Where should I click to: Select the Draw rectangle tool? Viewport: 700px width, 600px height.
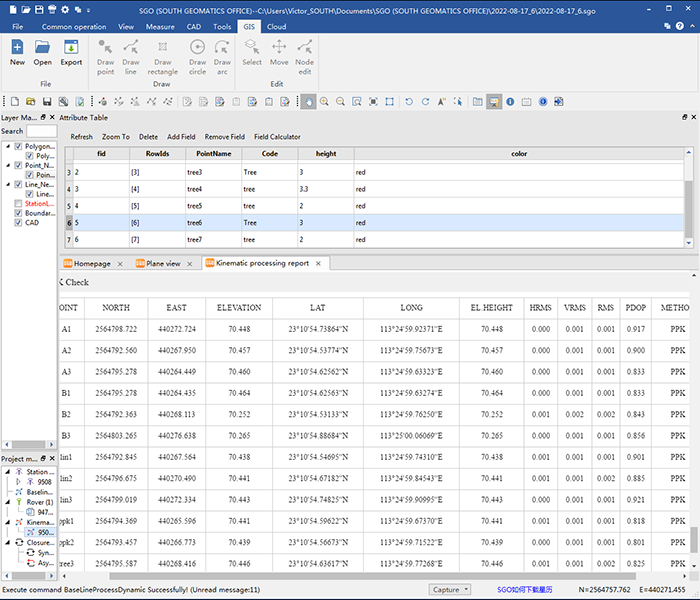click(x=162, y=57)
